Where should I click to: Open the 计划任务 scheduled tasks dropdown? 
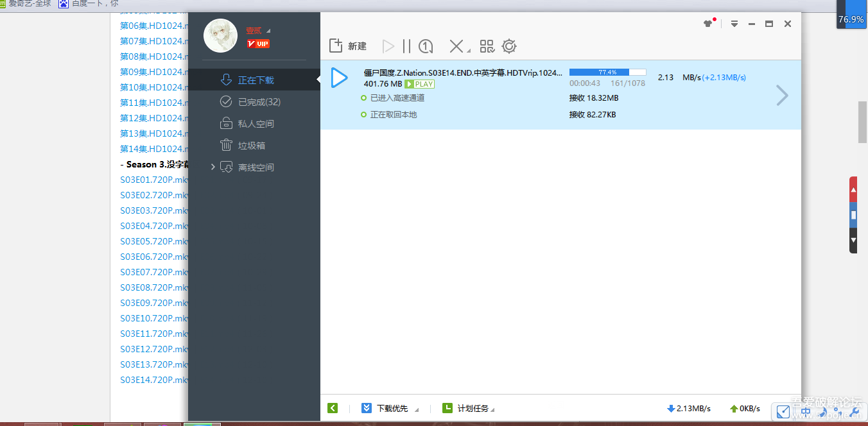coord(470,408)
